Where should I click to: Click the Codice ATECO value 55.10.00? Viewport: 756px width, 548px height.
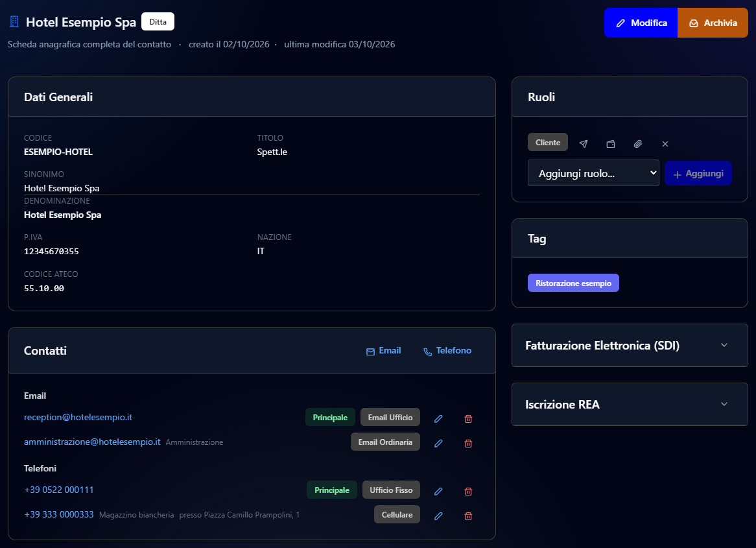click(44, 288)
